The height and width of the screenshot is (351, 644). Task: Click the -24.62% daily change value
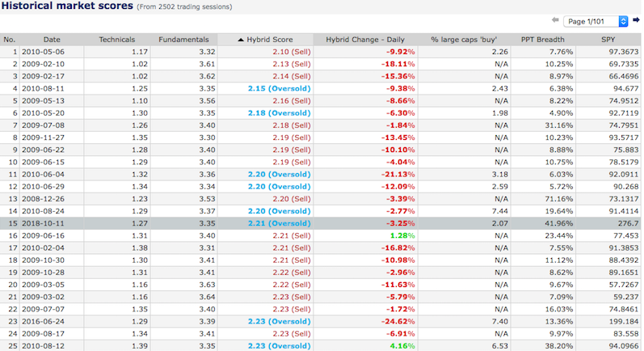[398, 321]
